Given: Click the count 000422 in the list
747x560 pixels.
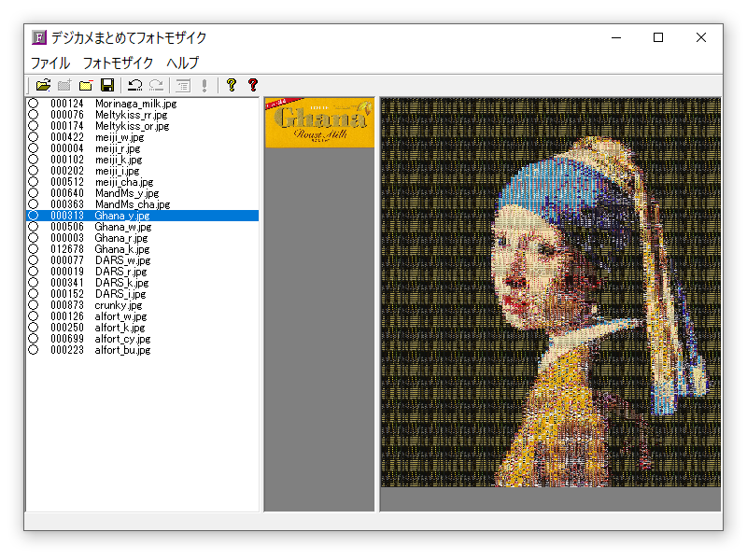Looking at the screenshot, I should pos(67,137).
